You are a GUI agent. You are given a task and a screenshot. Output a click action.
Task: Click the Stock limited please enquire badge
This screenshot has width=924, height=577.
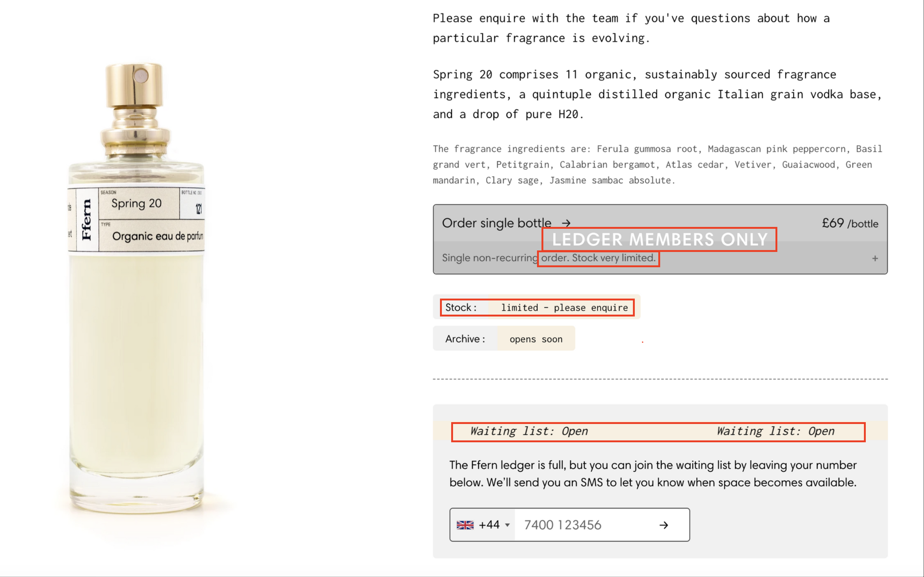(x=536, y=308)
